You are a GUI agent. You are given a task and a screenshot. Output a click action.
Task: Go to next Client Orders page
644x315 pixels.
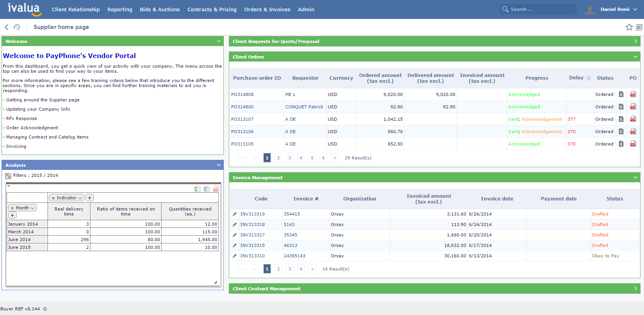point(335,158)
